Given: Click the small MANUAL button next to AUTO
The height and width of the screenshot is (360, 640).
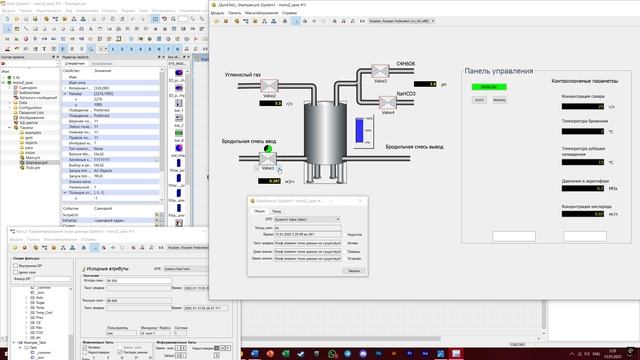Looking at the screenshot, I should tap(499, 100).
